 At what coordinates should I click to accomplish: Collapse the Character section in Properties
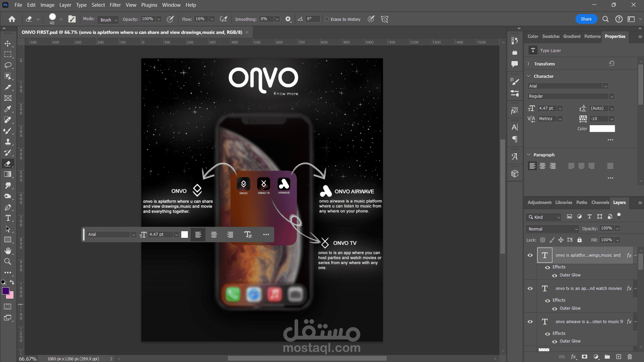tap(529, 76)
